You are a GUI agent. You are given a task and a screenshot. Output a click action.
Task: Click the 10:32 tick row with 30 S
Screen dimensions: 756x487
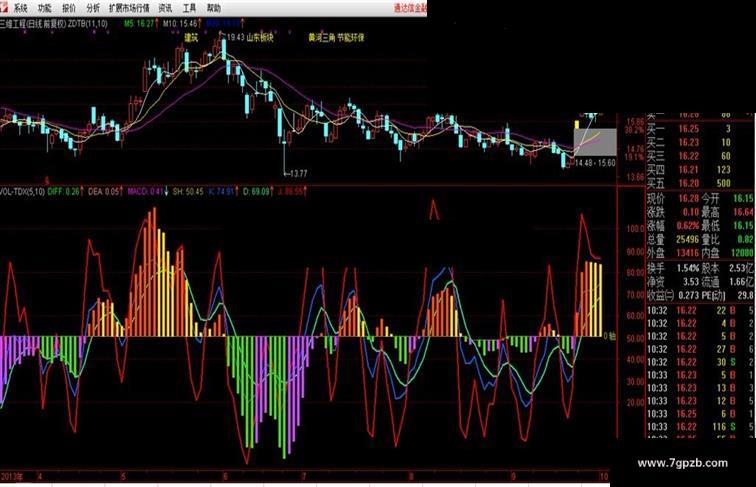pyautogui.click(x=700, y=362)
